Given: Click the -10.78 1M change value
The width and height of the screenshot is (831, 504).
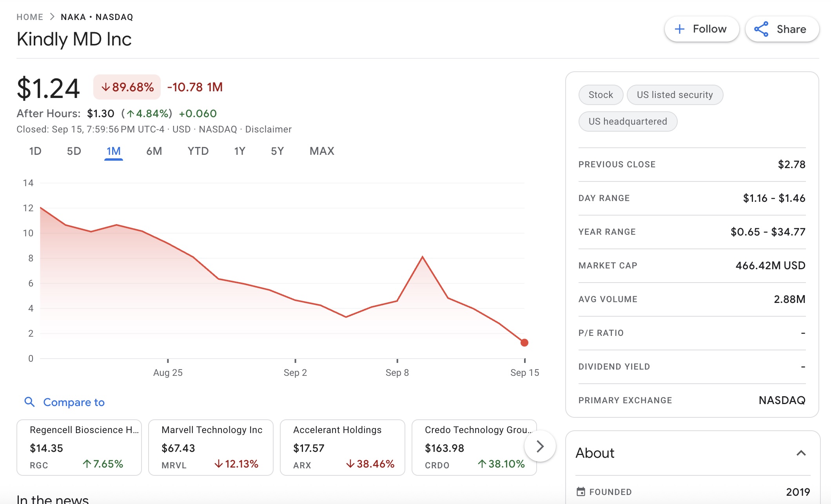Looking at the screenshot, I should pos(195,87).
